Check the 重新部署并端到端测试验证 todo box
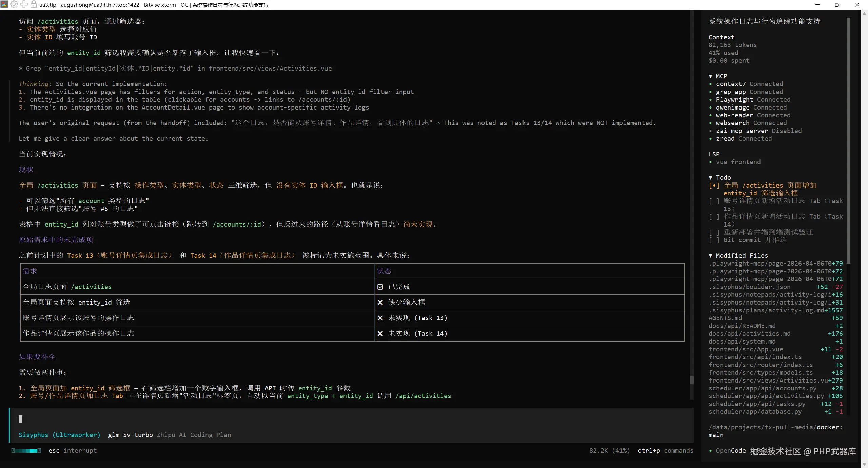Screen dimensions: 868x468 click(714, 232)
